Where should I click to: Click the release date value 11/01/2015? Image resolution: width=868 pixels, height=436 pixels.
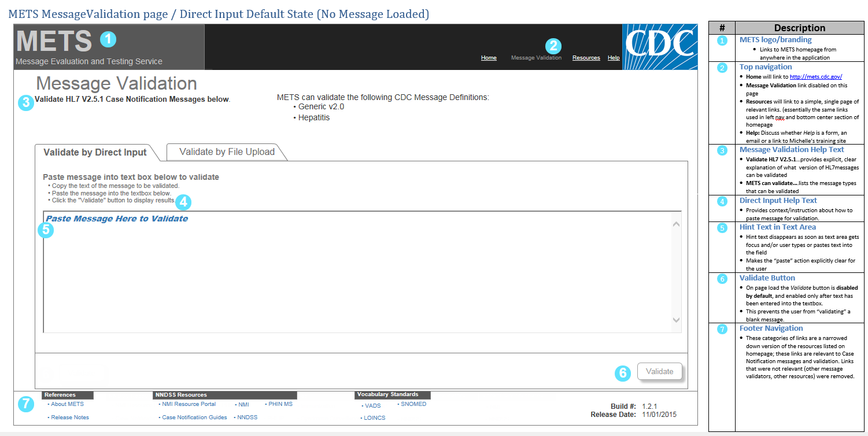click(659, 415)
